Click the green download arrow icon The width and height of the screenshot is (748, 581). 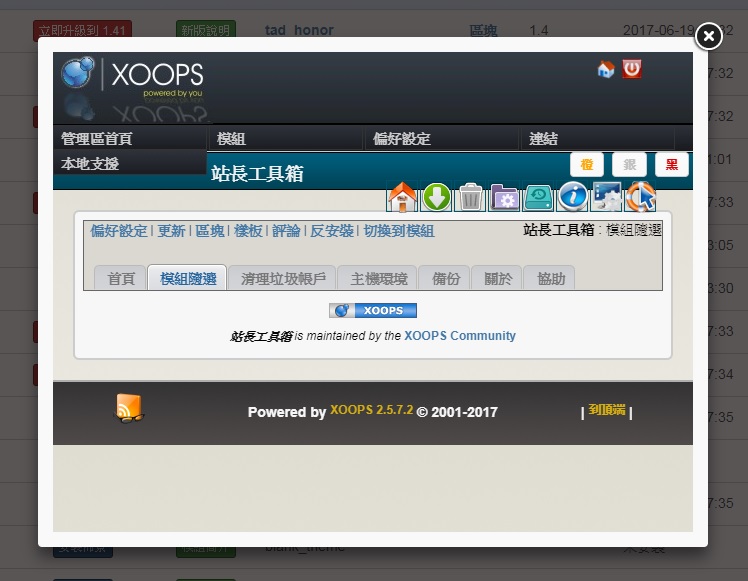[x=436, y=196]
